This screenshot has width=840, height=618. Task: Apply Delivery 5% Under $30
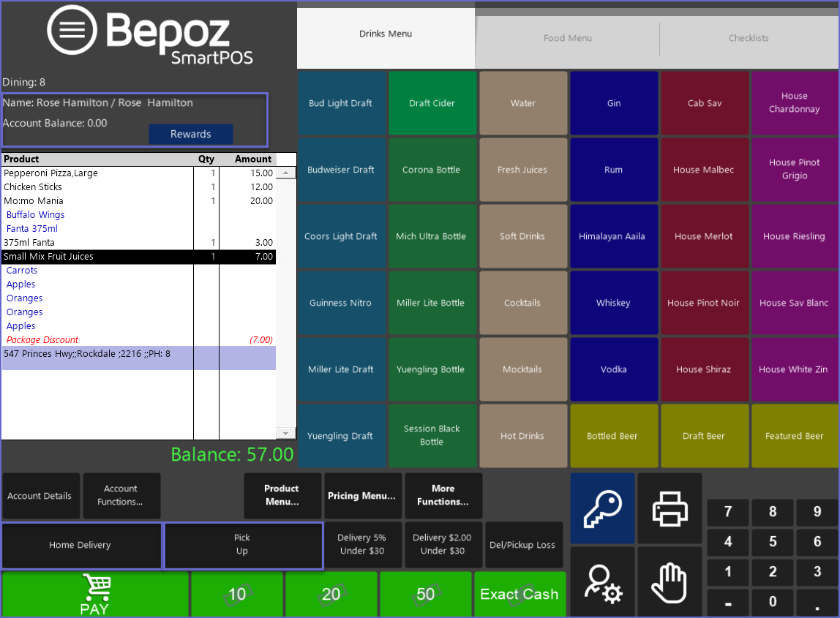(362, 545)
